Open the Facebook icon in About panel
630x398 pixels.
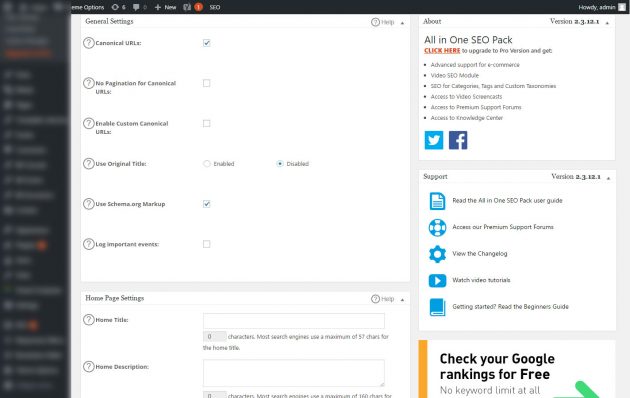click(x=458, y=140)
